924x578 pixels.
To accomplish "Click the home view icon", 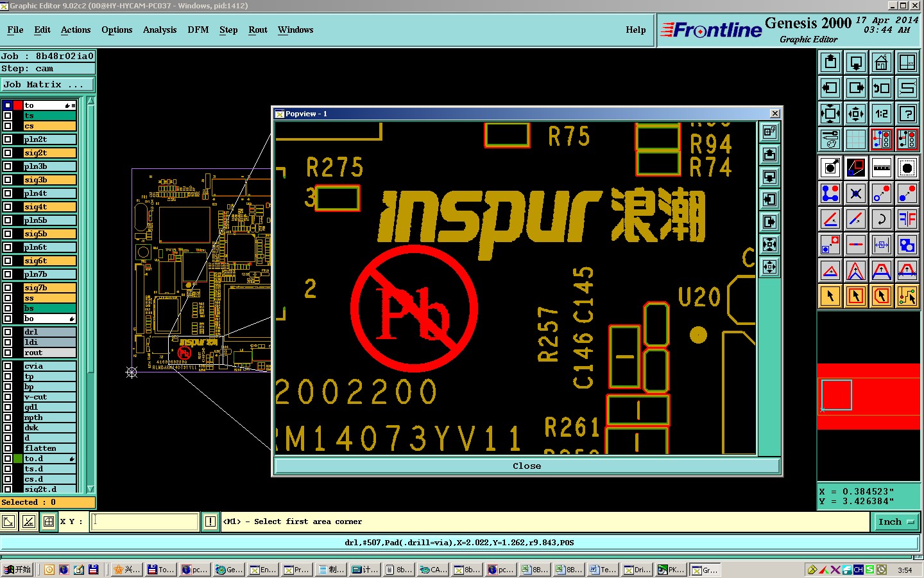I will [x=882, y=62].
